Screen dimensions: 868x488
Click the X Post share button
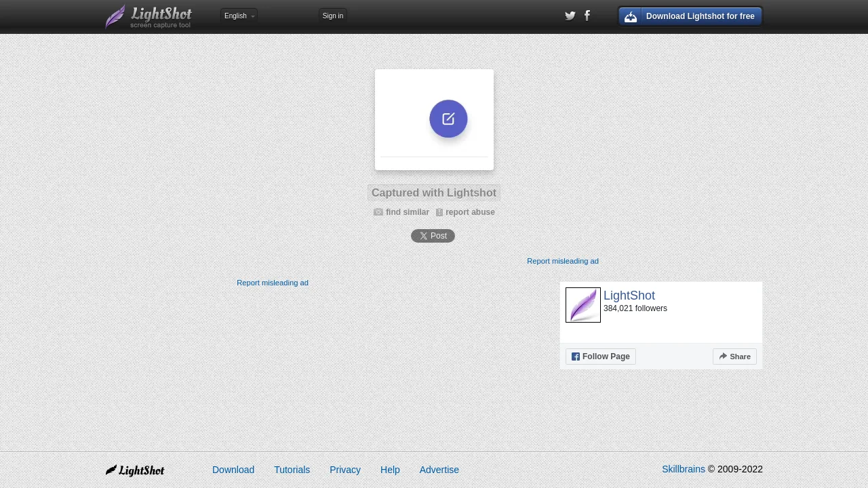tap(433, 236)
